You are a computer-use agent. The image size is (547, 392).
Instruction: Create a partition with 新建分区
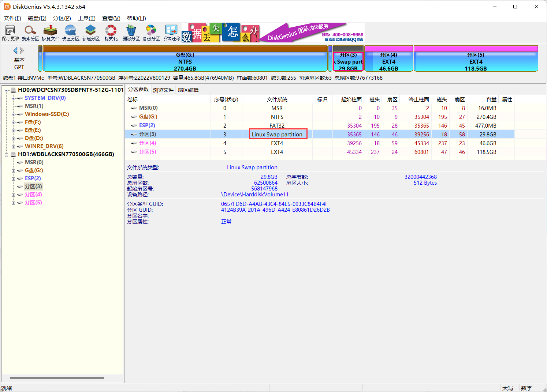coord(91,33)
